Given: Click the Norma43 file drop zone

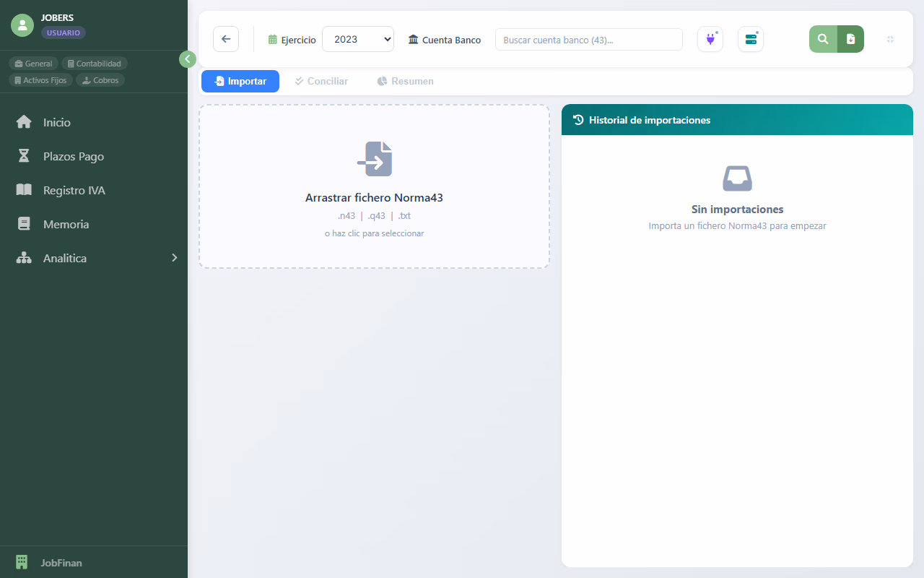Looking at the screenshot, I should pos(374,186).
